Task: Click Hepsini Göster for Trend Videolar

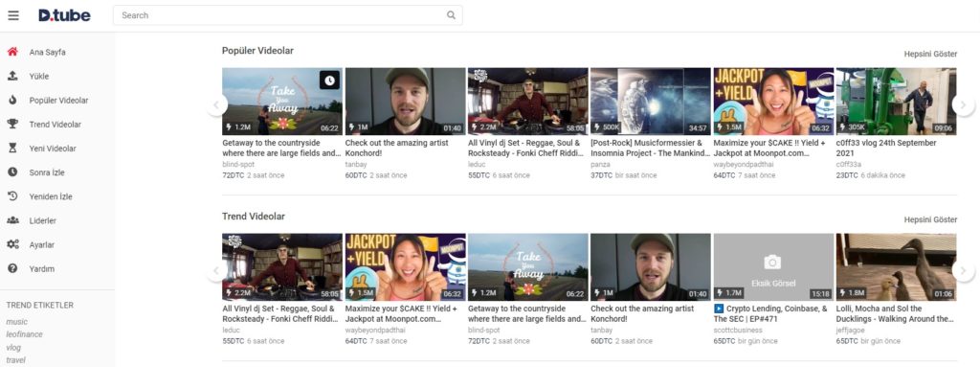Action: 930,219
